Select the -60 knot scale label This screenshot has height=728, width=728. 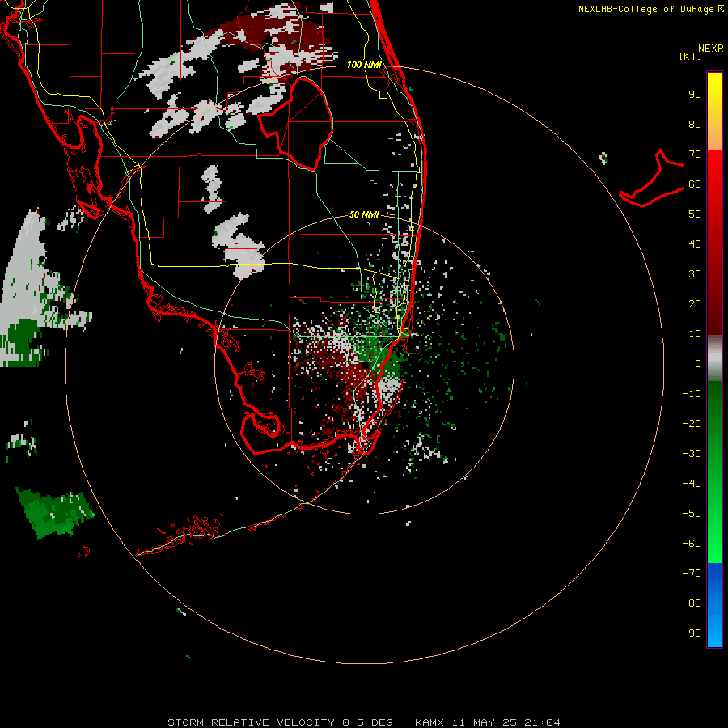[692, 544]
